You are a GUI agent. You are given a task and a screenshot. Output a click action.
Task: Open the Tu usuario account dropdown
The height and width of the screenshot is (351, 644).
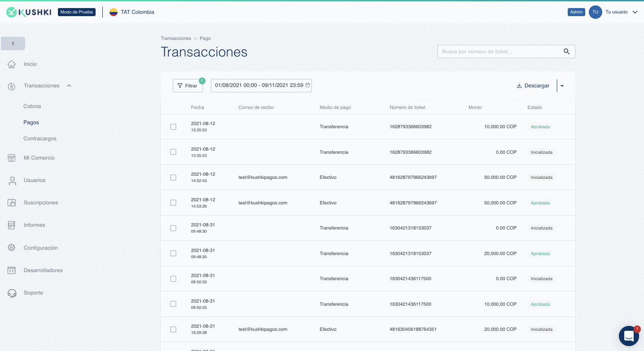point(635,12)
